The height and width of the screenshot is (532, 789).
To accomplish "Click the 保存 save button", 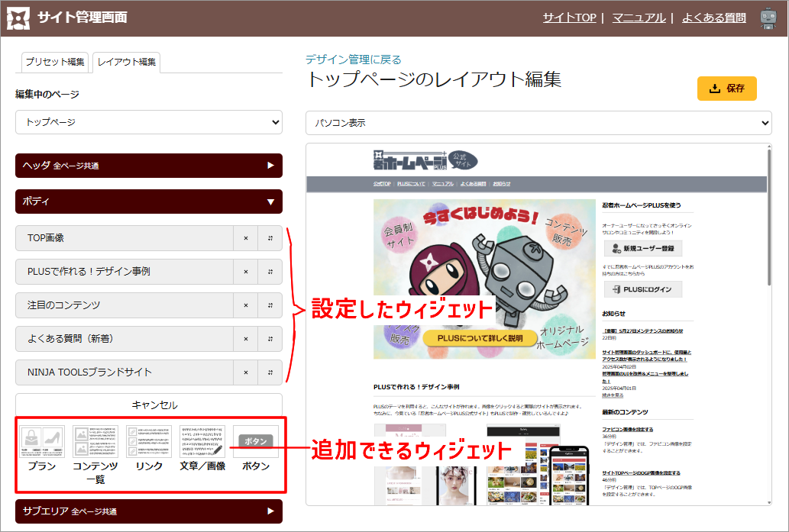I will click(x=726, y=89).
